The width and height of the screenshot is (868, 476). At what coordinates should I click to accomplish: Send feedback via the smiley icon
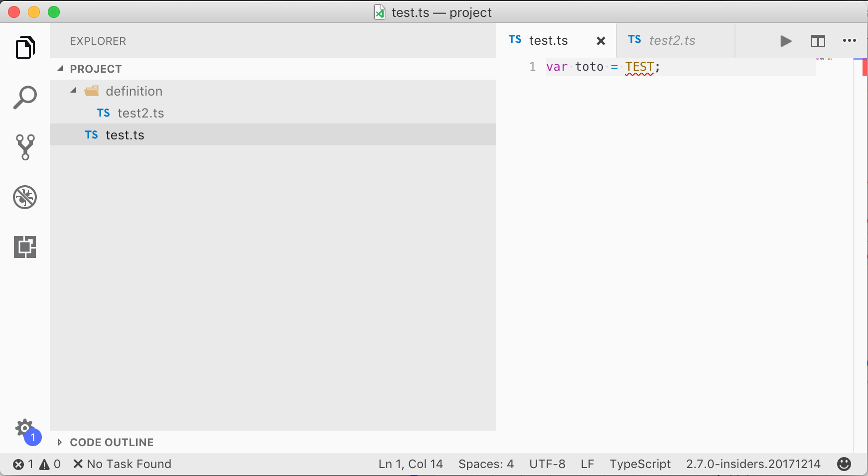[844, 464]
